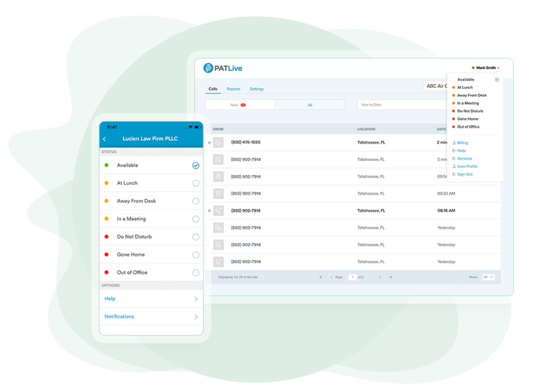The height and width of the screenshot is (392, 558).
Task: Open the Services link
Action: click(464, 159)
